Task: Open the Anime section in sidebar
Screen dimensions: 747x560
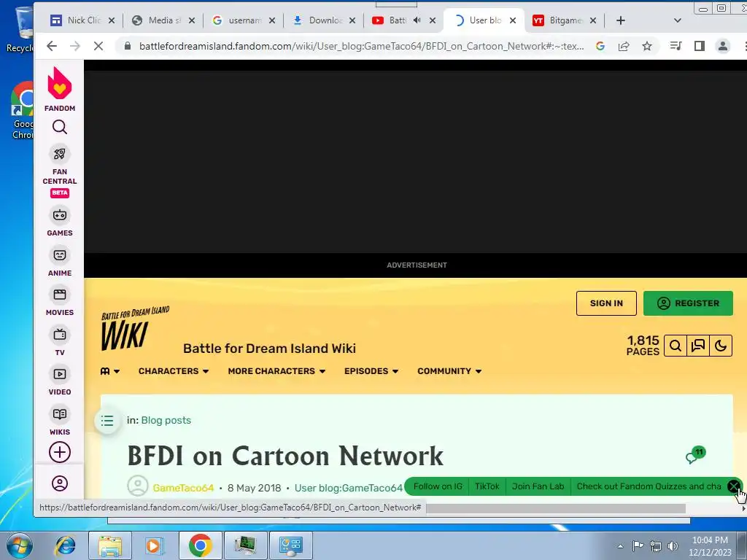Action: click(x=60, y=262)
